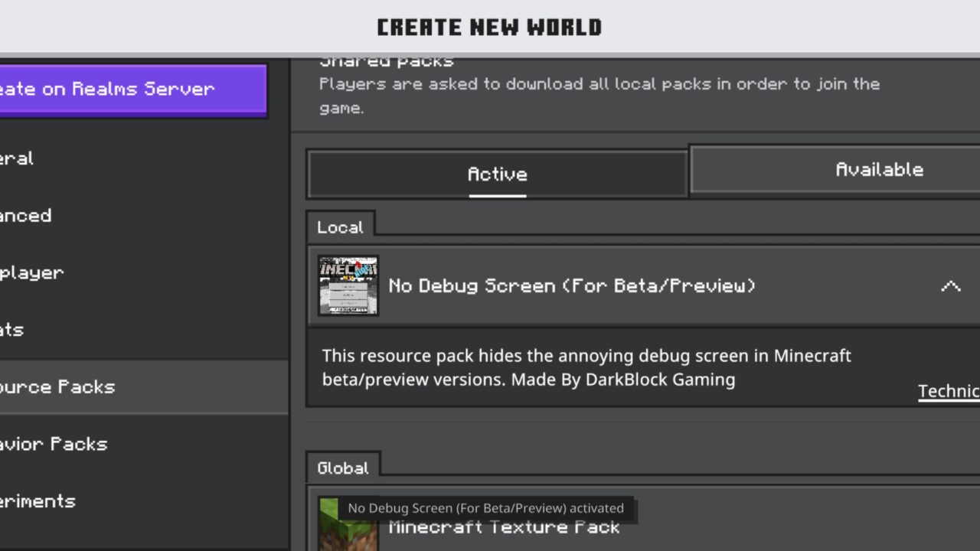Open the Available packs tab

[835, 169]
